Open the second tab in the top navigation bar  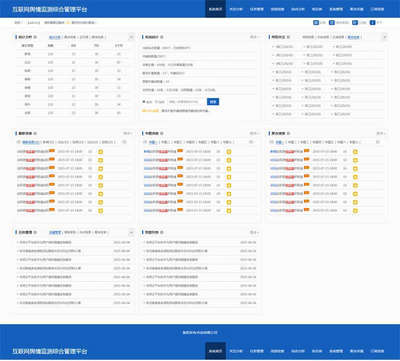click(236, 9)
